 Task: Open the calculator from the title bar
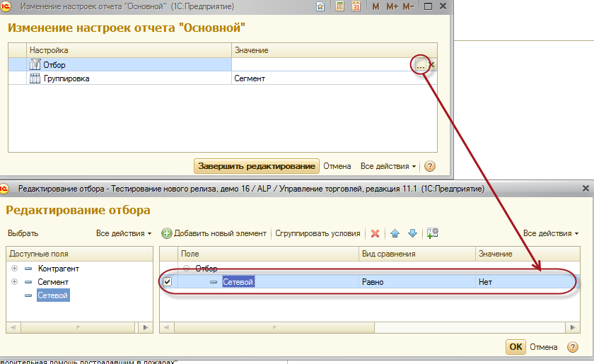340,6
